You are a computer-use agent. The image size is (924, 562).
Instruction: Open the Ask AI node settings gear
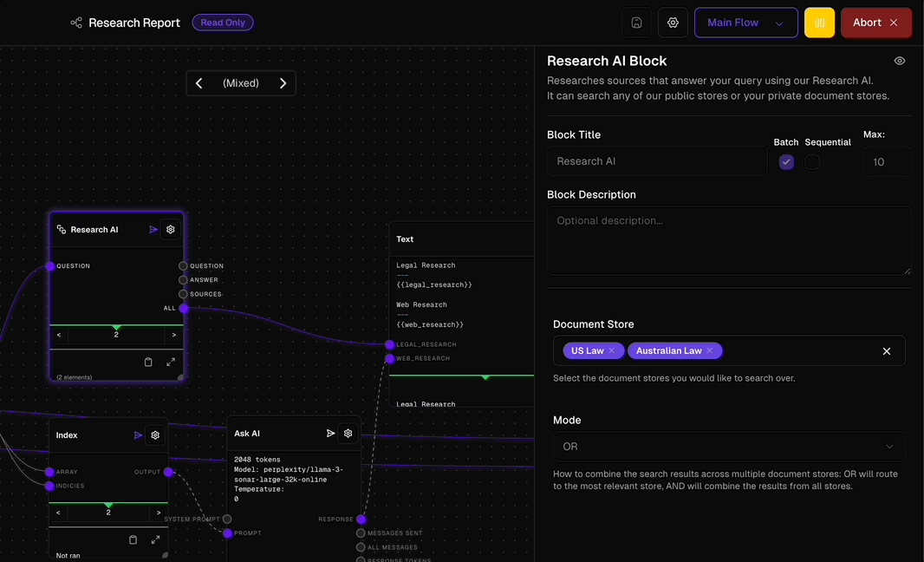point(348,433)
